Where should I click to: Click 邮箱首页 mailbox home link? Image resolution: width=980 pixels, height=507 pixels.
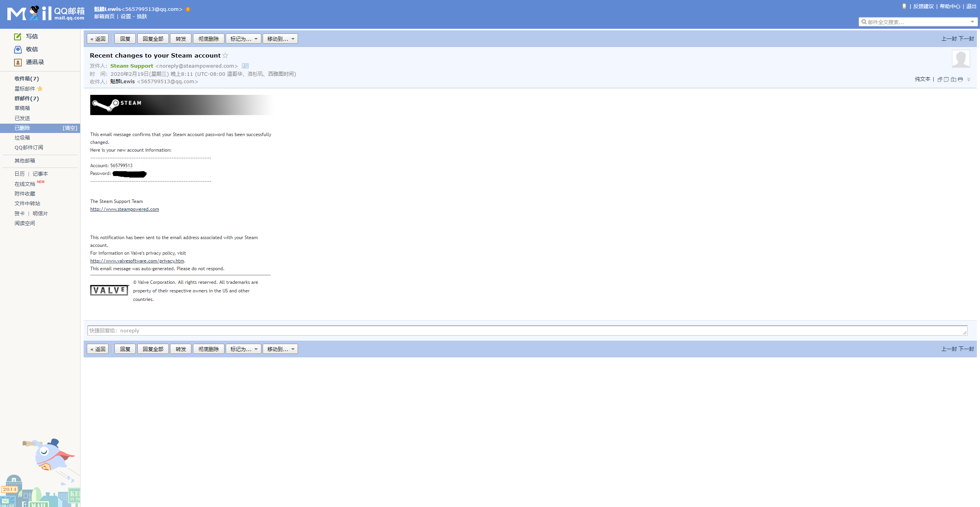point(104,16)
